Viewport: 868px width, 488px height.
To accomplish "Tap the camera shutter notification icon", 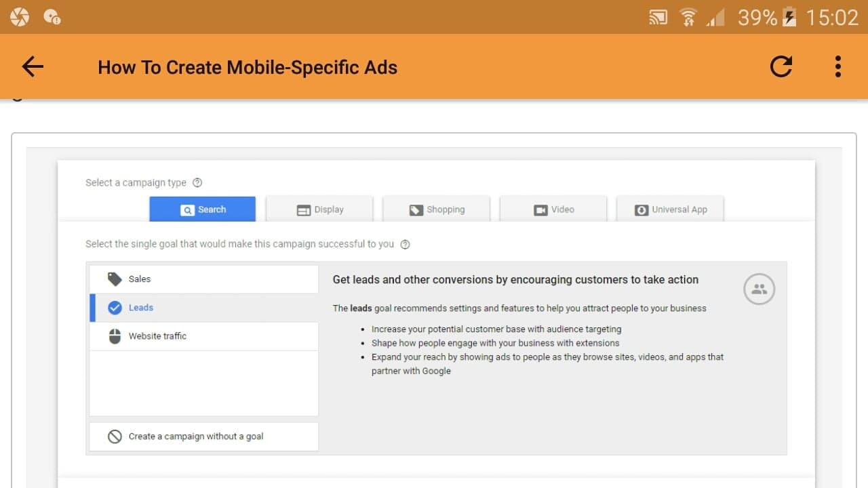I will pos(20,17).
